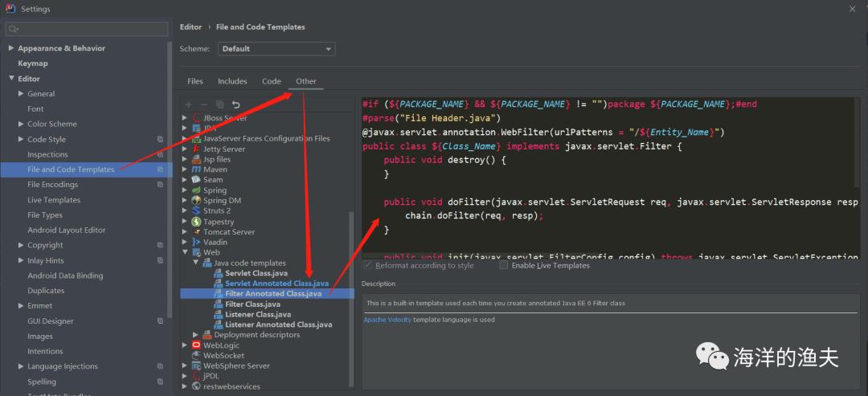This screenshot has height=396, width=868.
Task: Open Inspections settings page
Action: [47, 154]
